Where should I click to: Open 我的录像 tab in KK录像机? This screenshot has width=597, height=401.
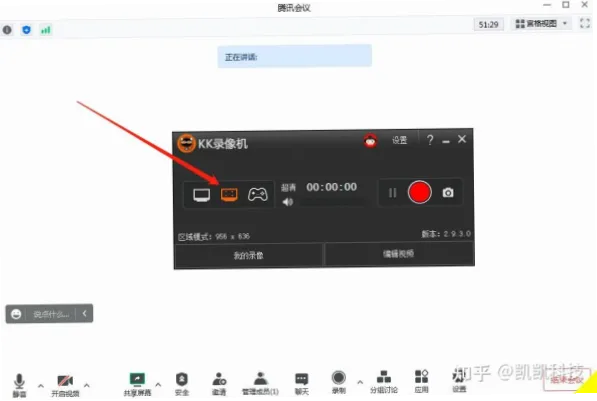(248, 255)
